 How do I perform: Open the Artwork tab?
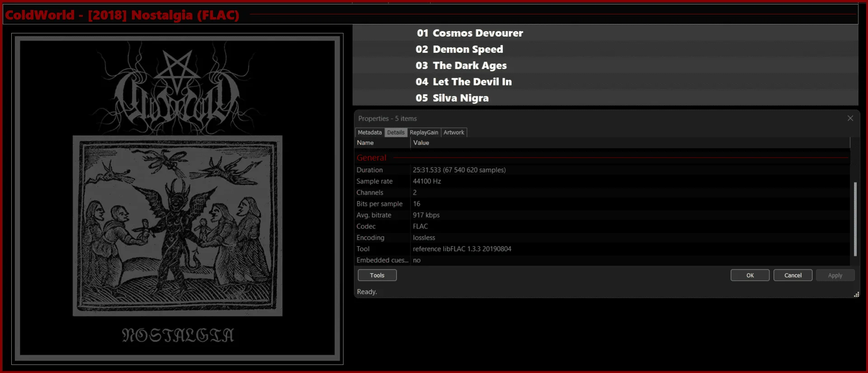click(x=453, y=132)
